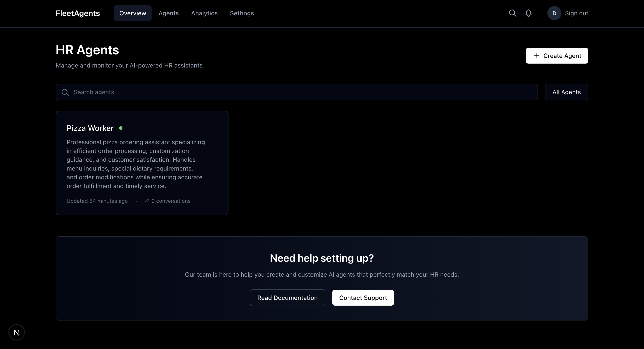This screenshot has height=349, width=644.
Task: Click the trending arrow beside 0 conversations
Action: coord(147,201)
